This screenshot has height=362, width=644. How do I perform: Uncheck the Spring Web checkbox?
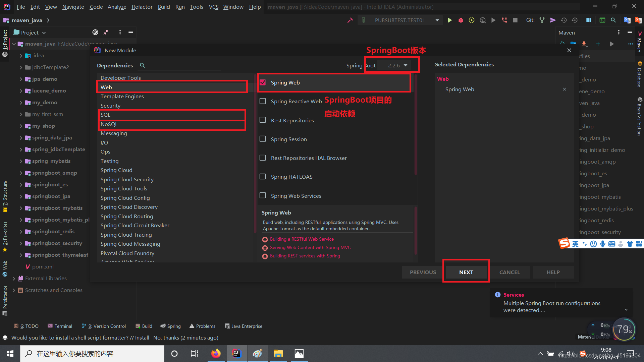[x=263, y=82]
